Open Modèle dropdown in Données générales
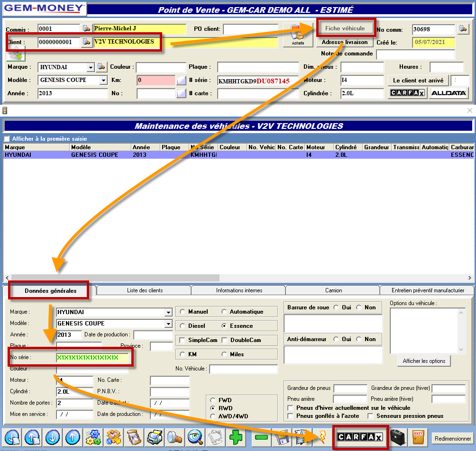Image resolution: width=476 pixels, height=451 pixels. (x=168, y=324)
